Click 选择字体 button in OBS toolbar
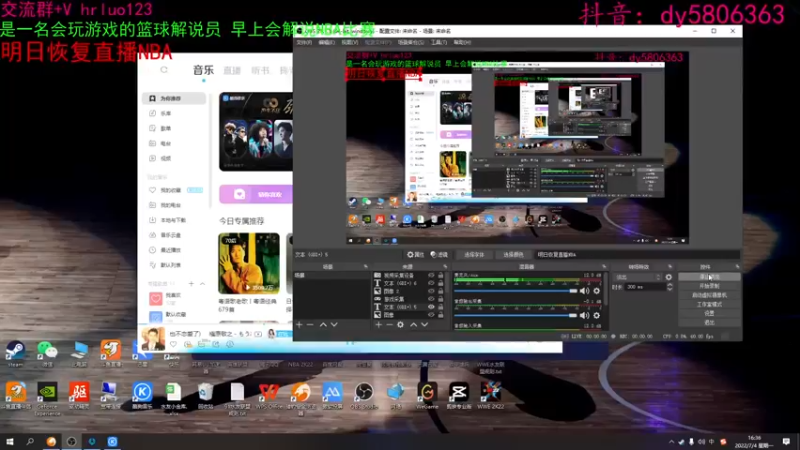 pos(474,254)
